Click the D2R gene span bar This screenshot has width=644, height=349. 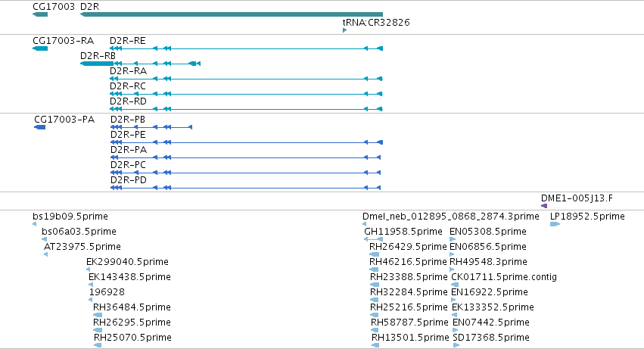(232, 15)
